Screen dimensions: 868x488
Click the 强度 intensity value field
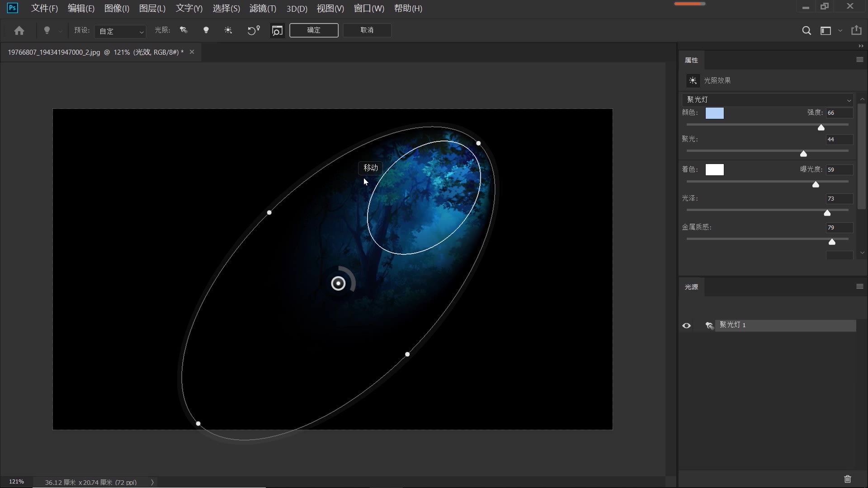(839, 113)
